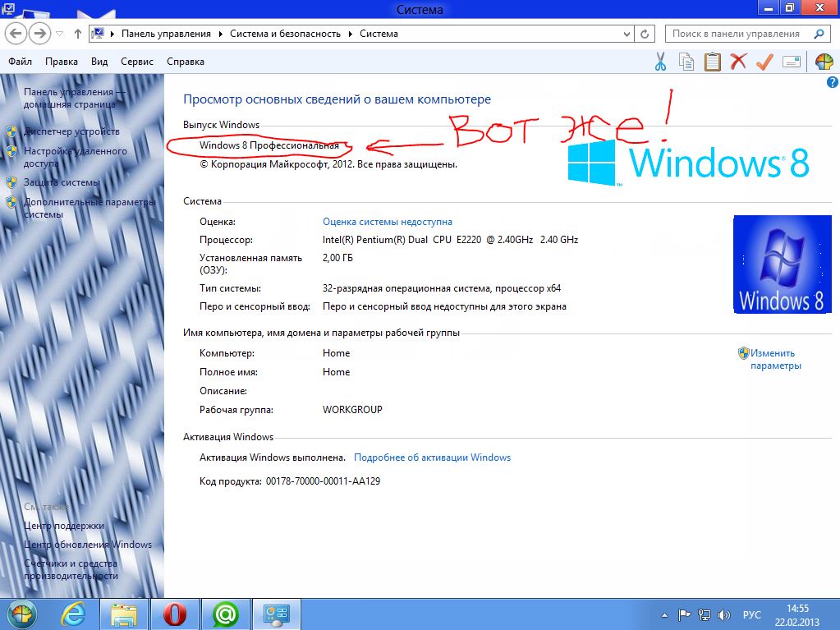This screenshot has width=840, height=630.
Task: Open the Сервис menu
Action: [x=137, y=62]
